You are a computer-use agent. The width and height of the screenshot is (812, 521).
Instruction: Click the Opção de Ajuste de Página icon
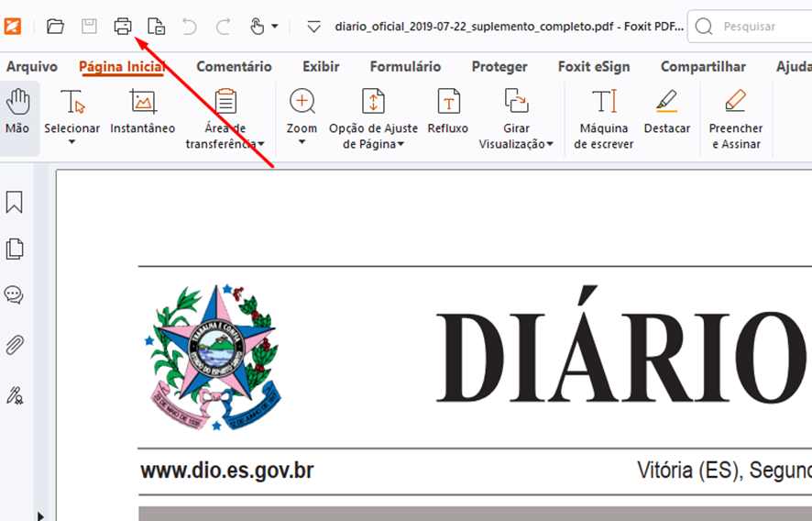373,101
